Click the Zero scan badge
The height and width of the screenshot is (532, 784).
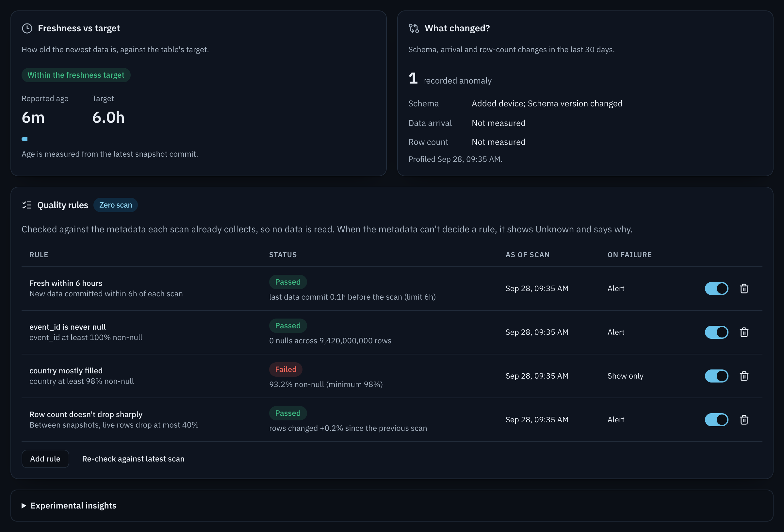[x=115, y=205]
